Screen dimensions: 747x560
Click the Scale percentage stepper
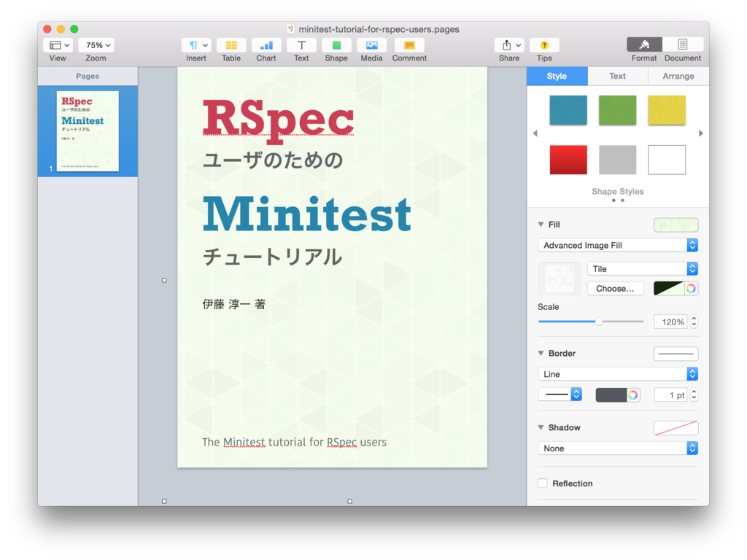(694, 322)
